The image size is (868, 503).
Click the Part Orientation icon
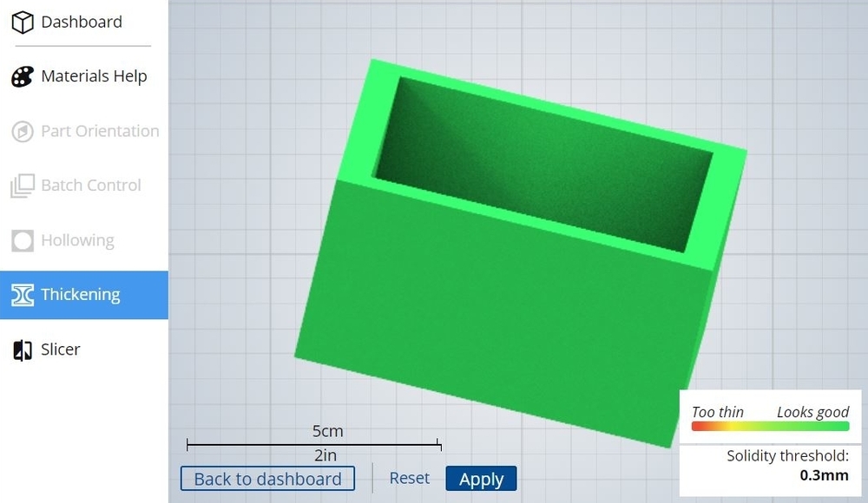[x=23, y=131]
